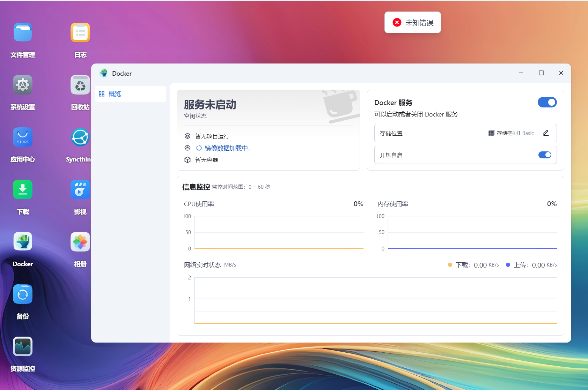
Task: Click the CPU使用率 label
Action: 199,204
